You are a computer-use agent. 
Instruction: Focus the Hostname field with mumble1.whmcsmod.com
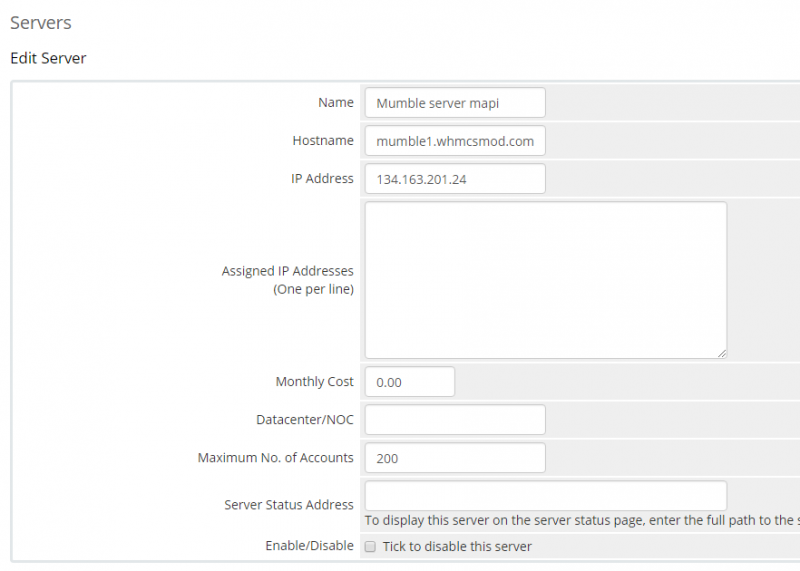point(455,141)
